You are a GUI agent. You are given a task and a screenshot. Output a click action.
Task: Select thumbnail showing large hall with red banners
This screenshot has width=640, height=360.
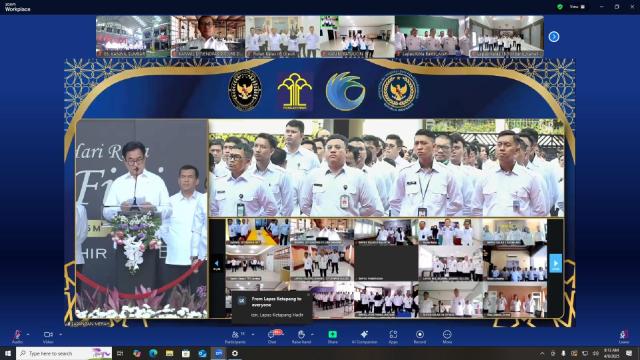click(x=133, y=36)
